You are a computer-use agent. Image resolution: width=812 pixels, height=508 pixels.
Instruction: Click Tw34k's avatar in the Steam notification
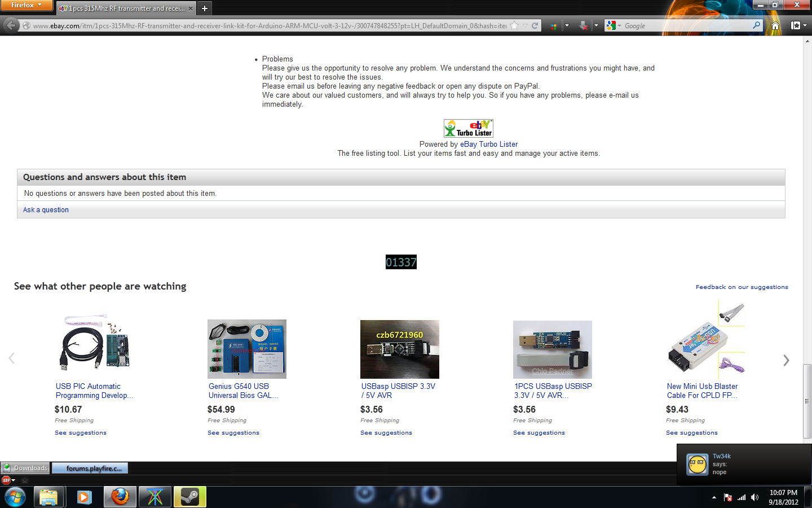point(698,465)
